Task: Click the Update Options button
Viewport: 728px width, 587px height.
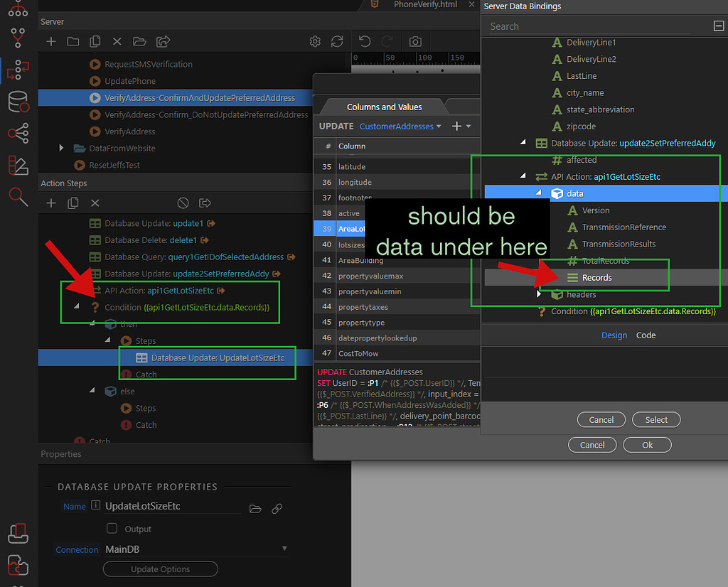Action: (160, 569)
